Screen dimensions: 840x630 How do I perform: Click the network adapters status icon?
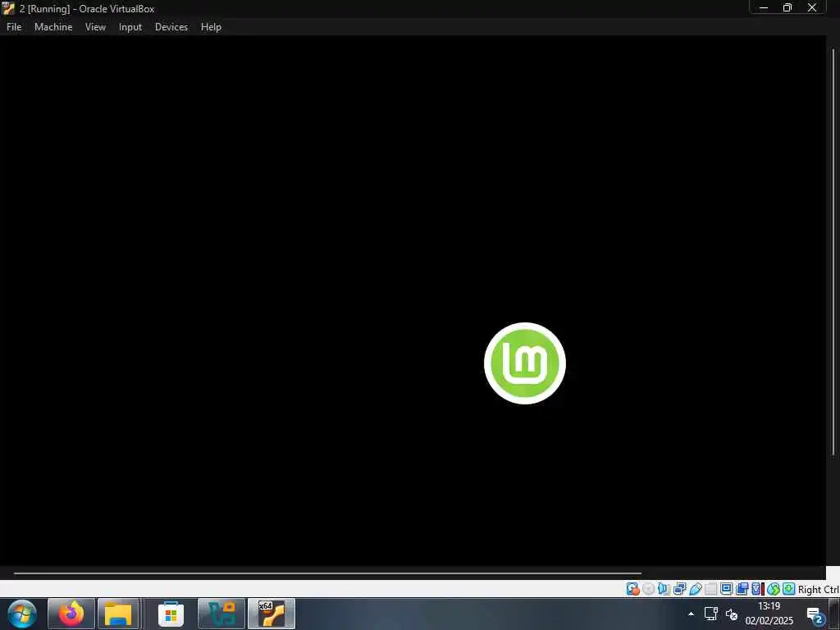680,589
